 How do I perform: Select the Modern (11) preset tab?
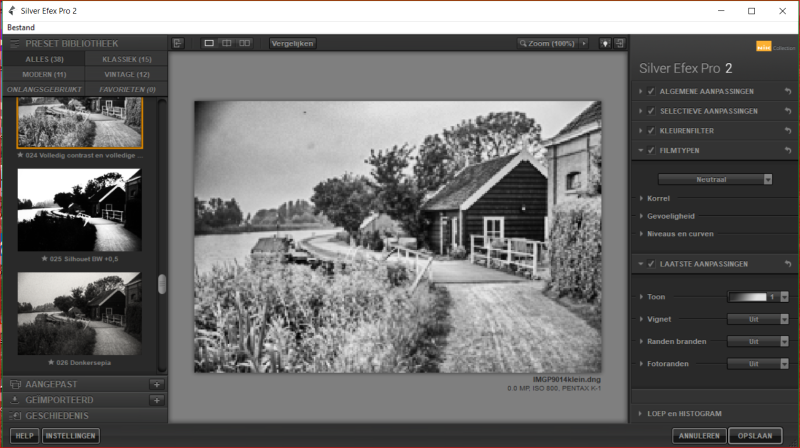44,74
